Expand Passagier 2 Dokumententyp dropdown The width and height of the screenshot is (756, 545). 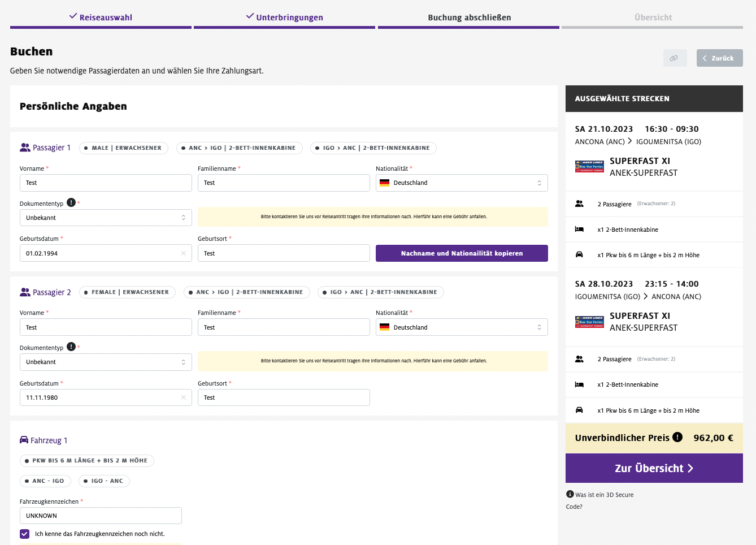pos(106,362)
